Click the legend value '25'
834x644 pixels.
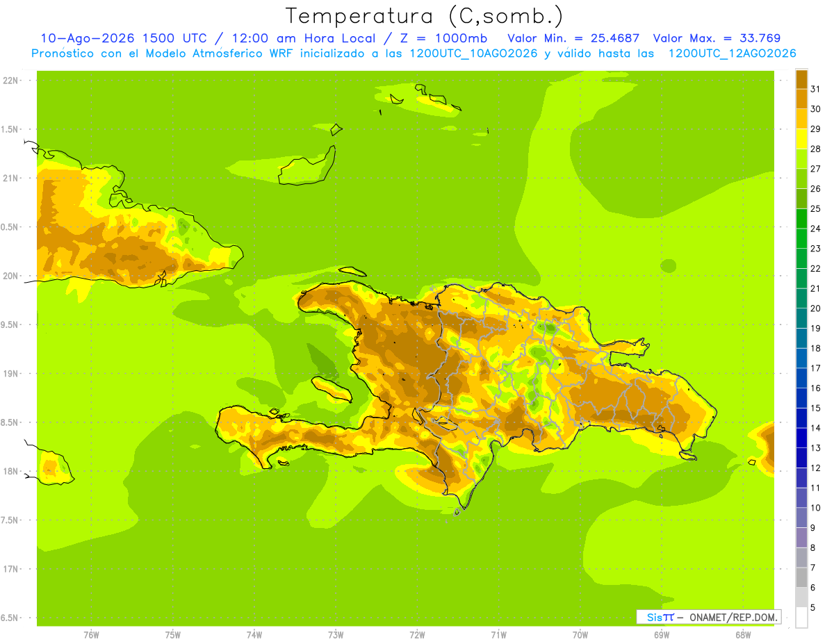point(815,208)
